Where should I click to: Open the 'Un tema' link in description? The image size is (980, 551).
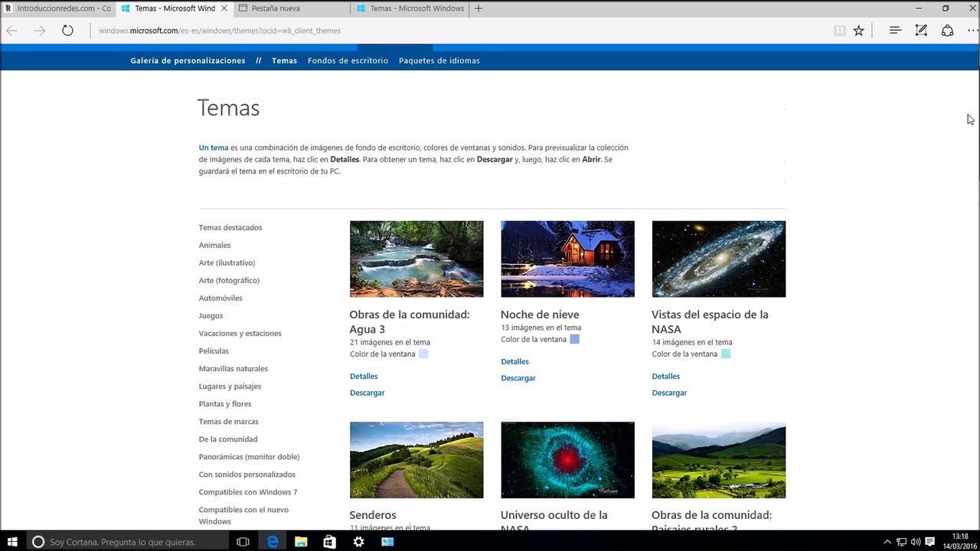(214, 148)
